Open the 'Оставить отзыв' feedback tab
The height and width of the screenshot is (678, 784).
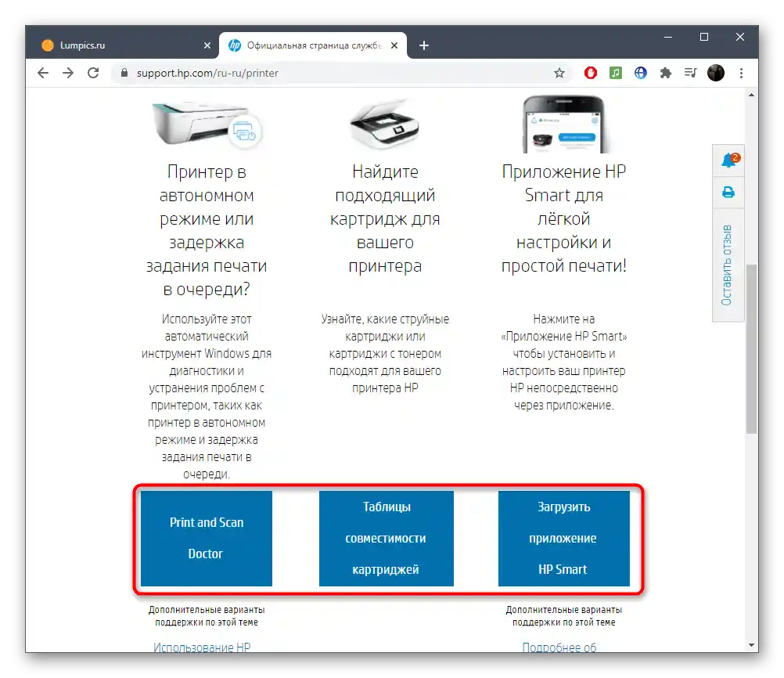pyautogui.click(x=728, y=265)
